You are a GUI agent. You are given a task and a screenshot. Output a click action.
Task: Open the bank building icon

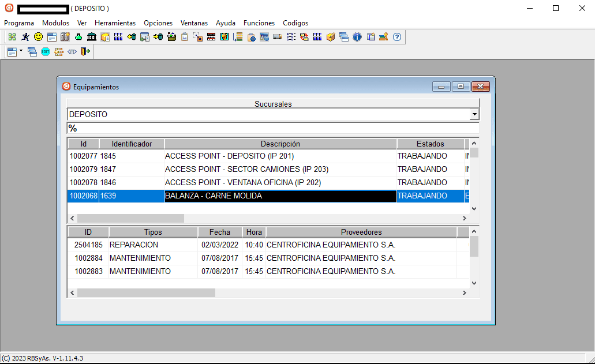click(x=92, y=37)
